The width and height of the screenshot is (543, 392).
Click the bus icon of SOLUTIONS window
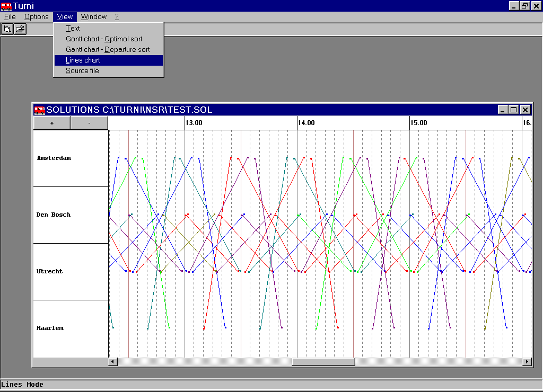point(40,110)
